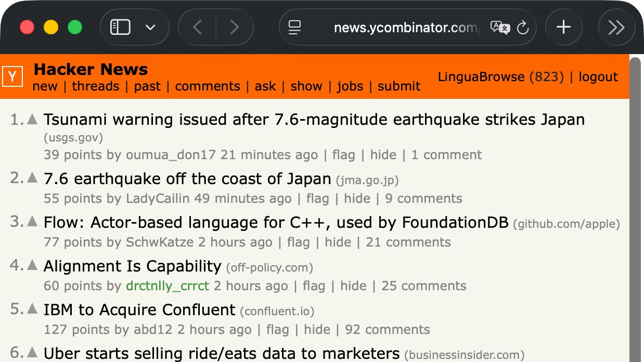Open the Tsunami warning issued story
Screen dimensions: 644x362
pyautogui.click(x=314, y=120)
